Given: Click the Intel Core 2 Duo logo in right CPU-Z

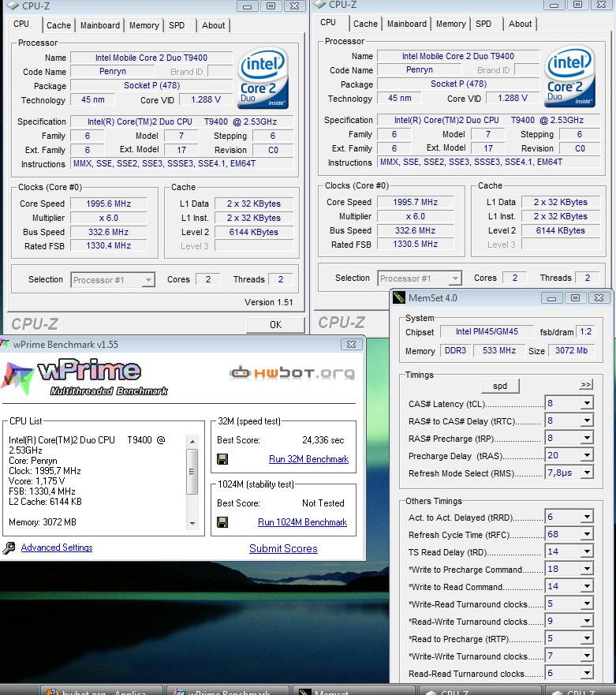Looking at the screenshot, I should tap(569, 77).
